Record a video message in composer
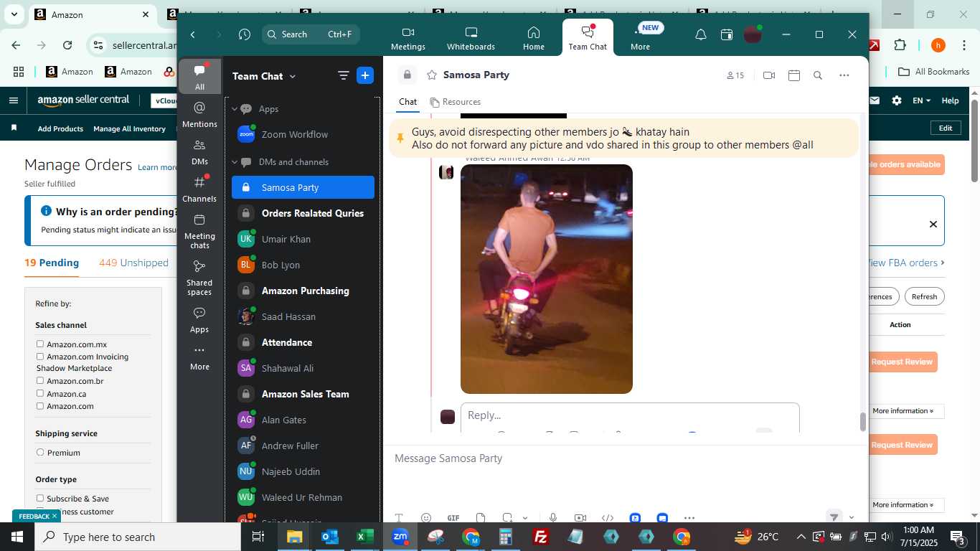Viewport: 980px width, 551px height. click(x=580, y=518)
